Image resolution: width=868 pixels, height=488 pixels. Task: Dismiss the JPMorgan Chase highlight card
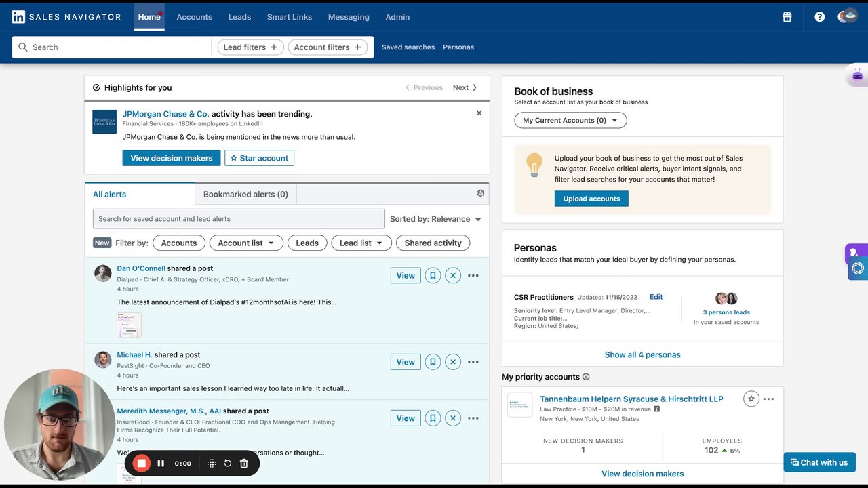[x=479, y=113]
